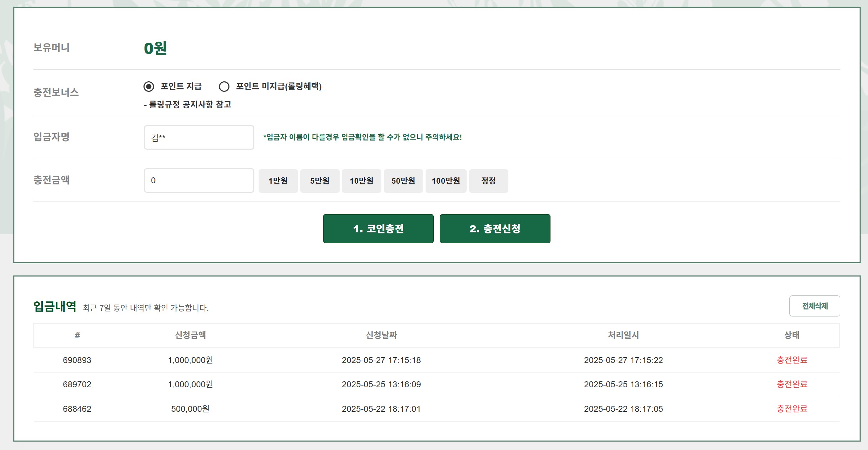Click the 입금자명 name input field
Viewport: 868px width, 450px height.
click(199, 137)
